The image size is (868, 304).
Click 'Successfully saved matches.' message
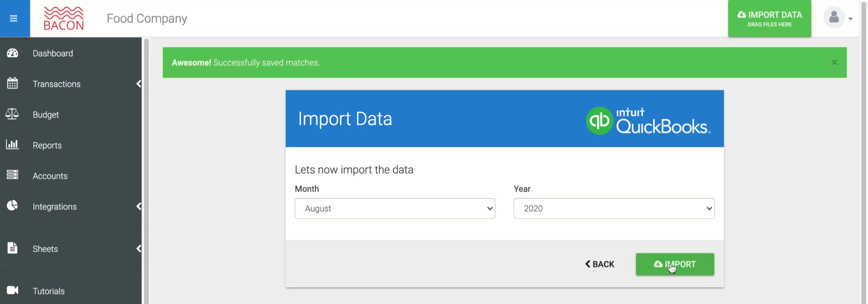point(267,62)
